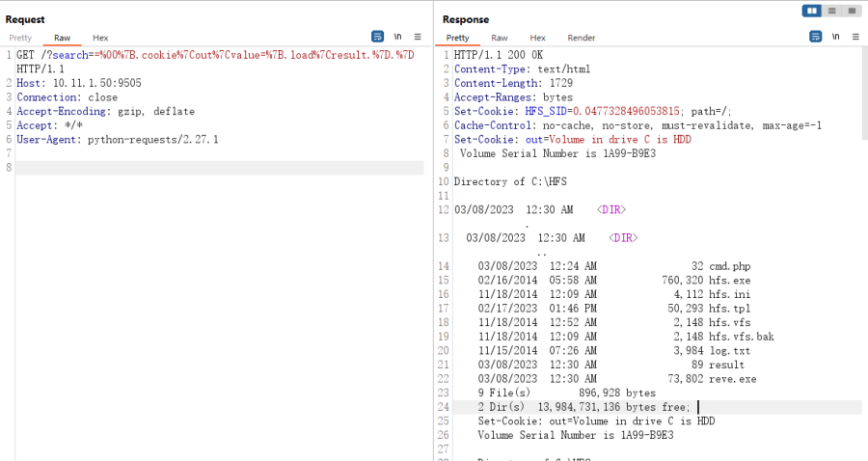This screenshot has width=868, height=461.
Task: Click the User-Agent python-requests line
Action: (118, 140)
